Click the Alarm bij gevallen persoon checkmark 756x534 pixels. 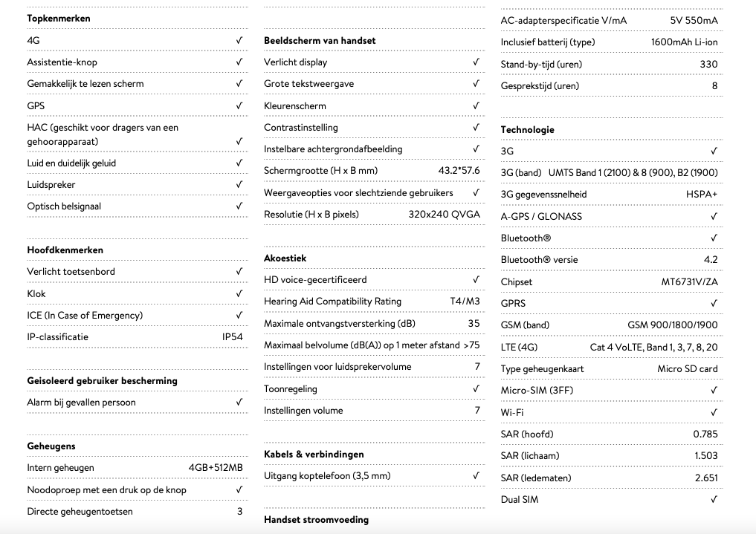(239, 402)
